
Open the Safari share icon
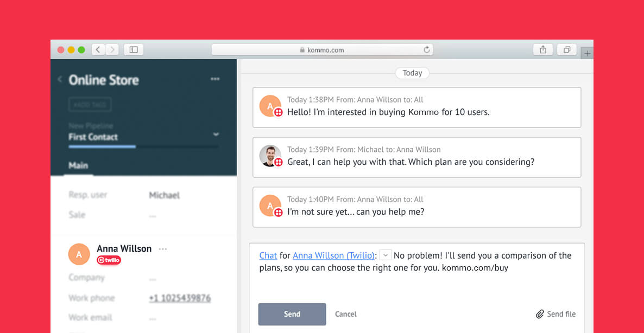543,49
